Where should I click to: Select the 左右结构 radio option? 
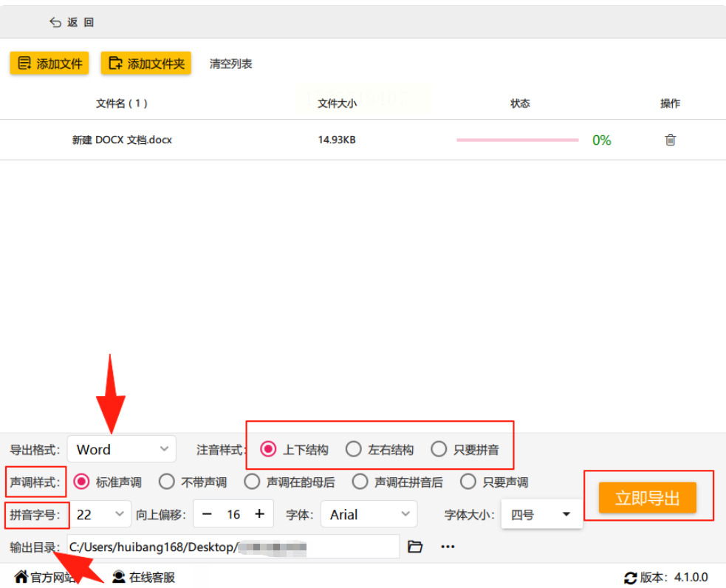353,449
